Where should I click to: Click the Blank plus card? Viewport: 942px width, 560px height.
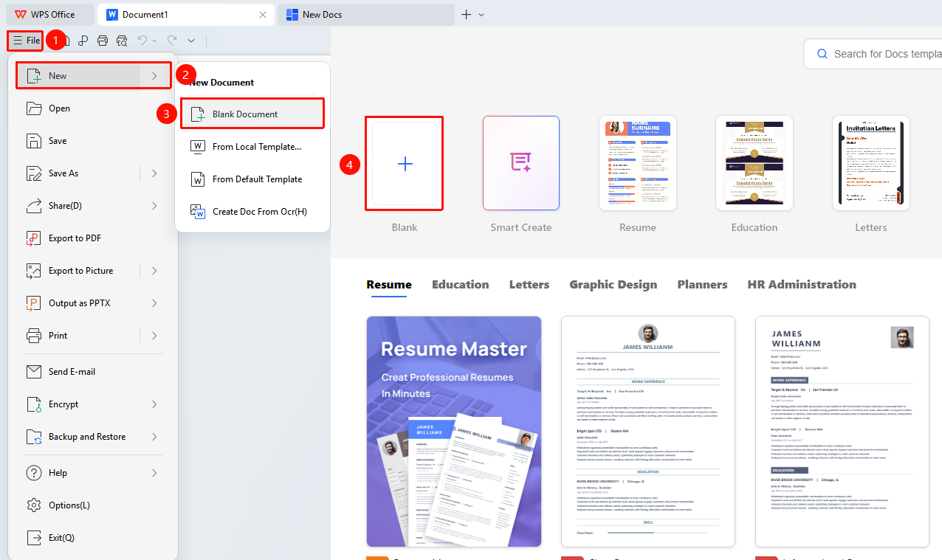(405, 164)
